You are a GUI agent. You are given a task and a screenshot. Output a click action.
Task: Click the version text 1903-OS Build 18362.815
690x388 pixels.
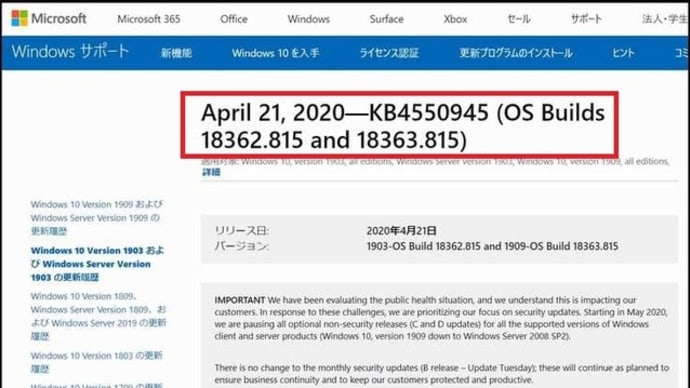pyautogui.click(x=423, y=246)
